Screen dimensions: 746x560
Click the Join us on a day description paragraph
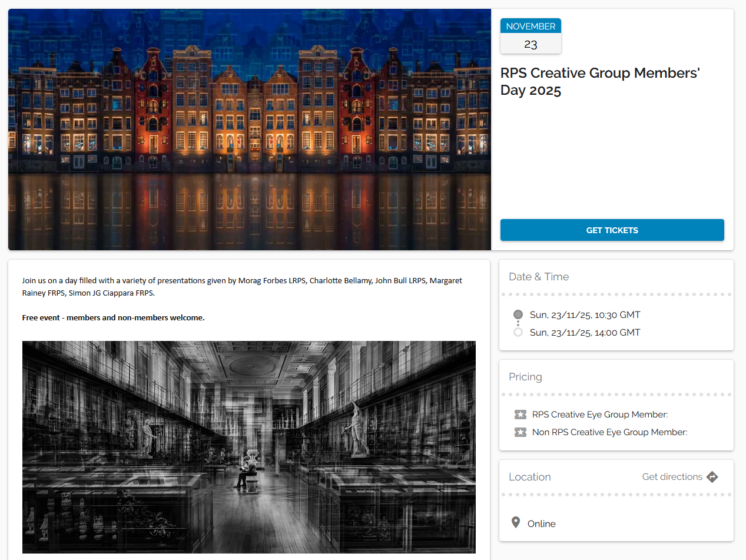pos(243,287)
